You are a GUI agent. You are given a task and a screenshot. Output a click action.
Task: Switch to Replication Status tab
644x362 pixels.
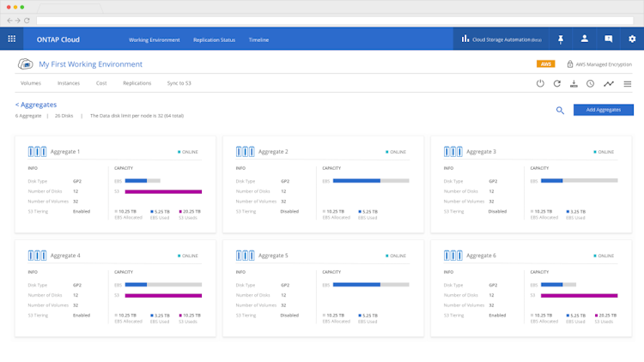(214, 39)
